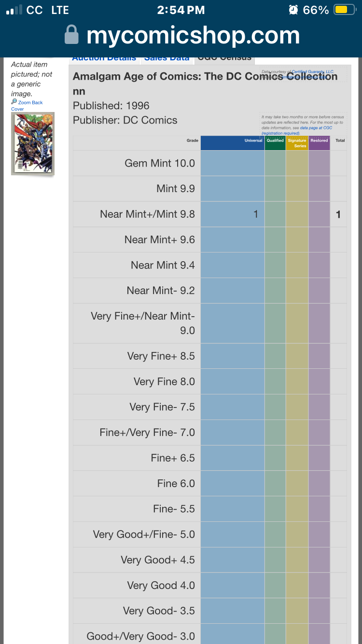The image size is (362, 644).
Task: Open the Zoom Back Cover link
Action: (27, 106)
